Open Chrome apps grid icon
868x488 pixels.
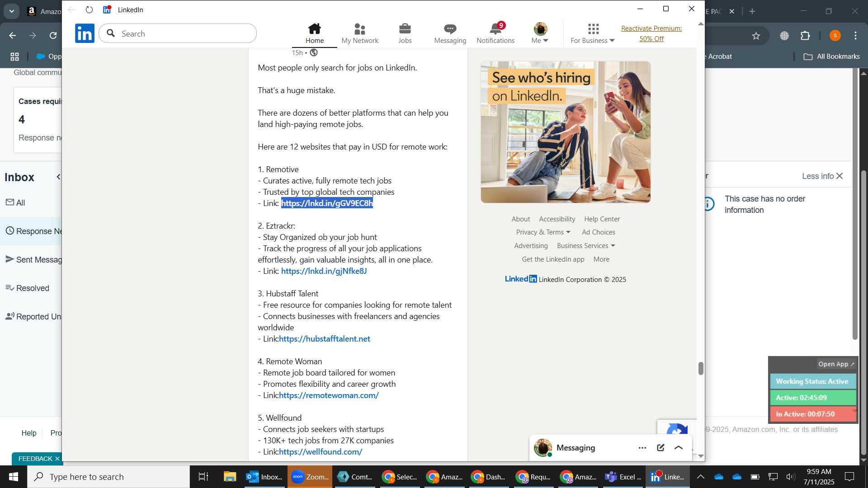click(x=14, y=56)
